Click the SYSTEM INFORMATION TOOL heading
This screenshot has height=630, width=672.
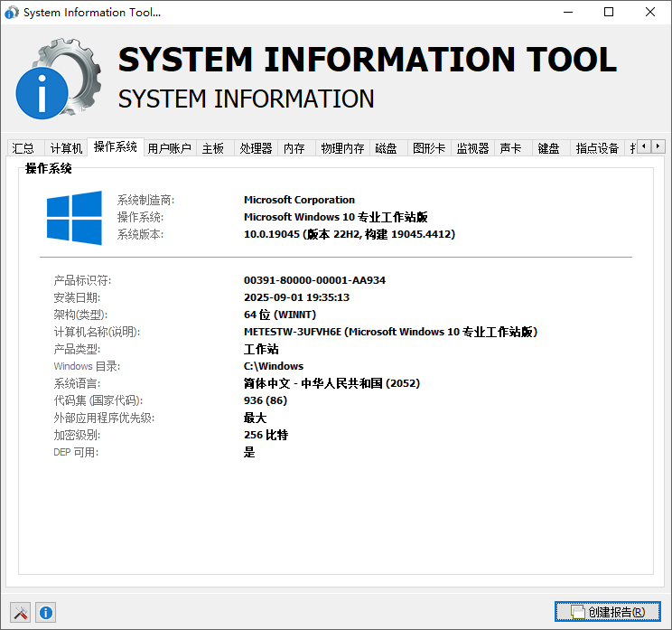tap(368, 60)
